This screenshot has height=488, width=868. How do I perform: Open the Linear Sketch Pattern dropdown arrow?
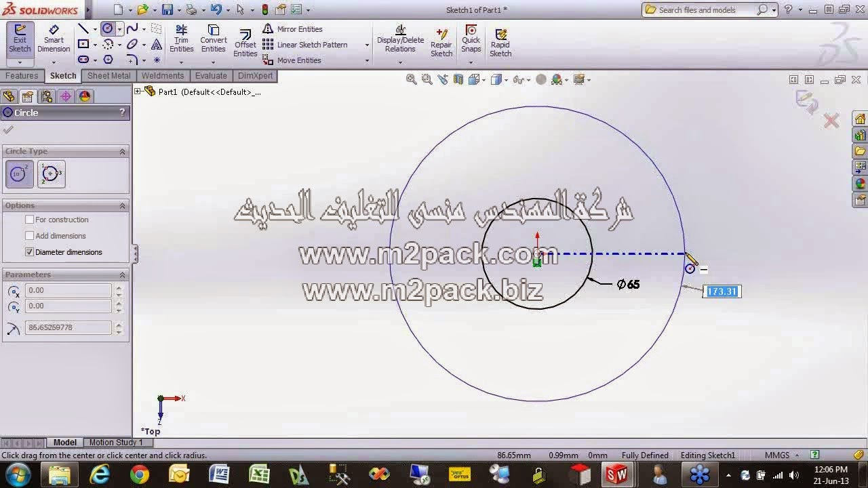pos(367,45)
